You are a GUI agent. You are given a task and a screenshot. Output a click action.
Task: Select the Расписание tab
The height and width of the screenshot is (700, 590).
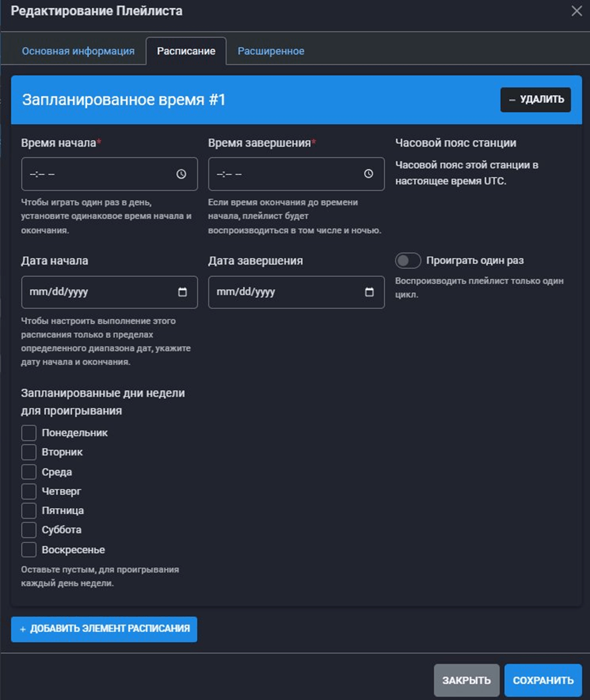click(186, 51)
